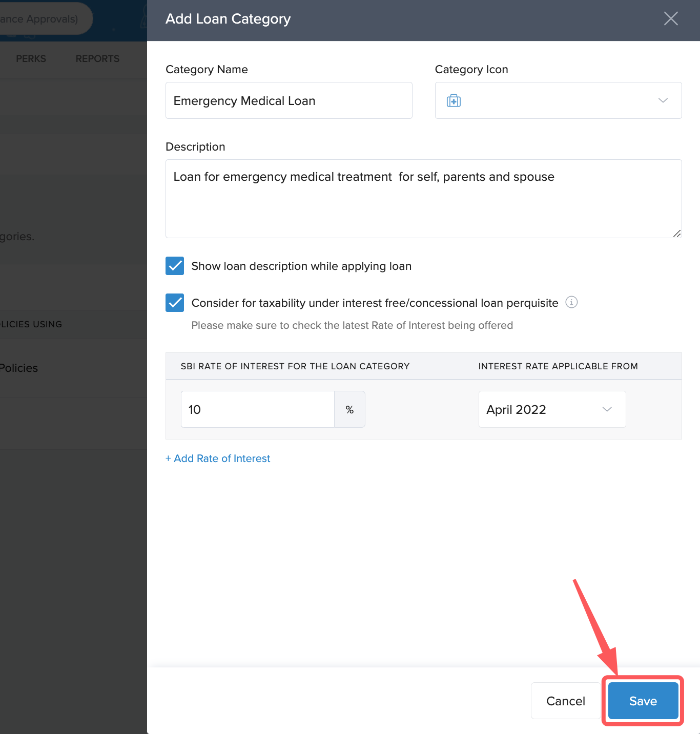Expand the Category Icon dropdown chevron
Screen dimensions: 700x734
663,100
